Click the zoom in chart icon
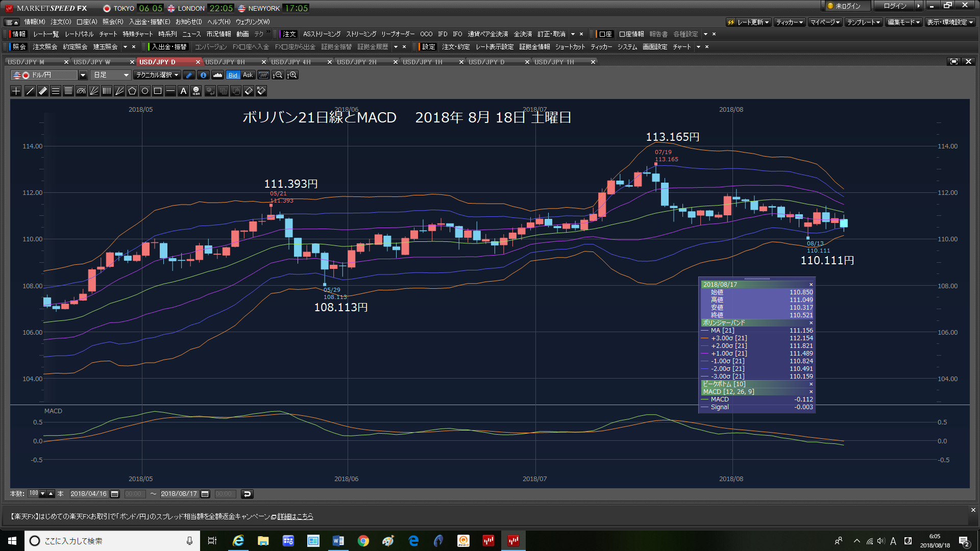The image size is (980, 551). pyautogui.click(x=292, y=75)
